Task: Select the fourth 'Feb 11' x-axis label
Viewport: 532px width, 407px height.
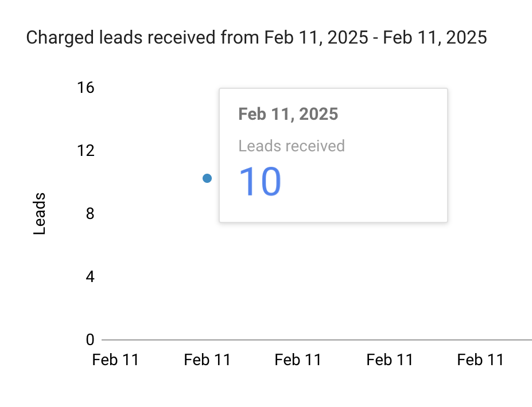Action: [x=390, y=360]
